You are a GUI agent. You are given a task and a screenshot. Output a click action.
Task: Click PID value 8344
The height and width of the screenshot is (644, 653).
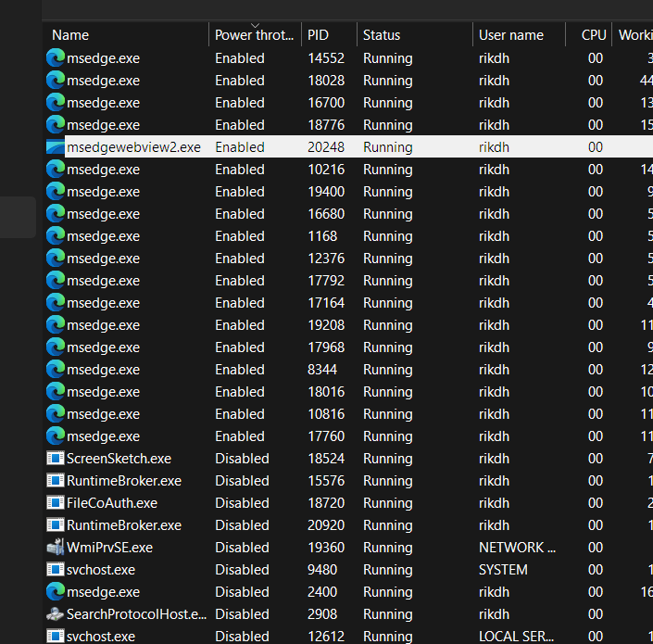[322, 370]
